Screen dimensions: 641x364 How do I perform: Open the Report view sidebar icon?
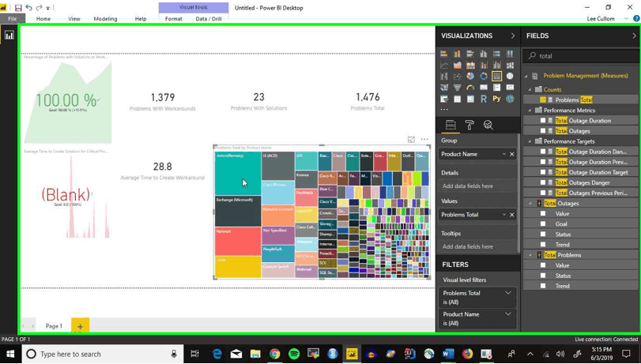9,35
